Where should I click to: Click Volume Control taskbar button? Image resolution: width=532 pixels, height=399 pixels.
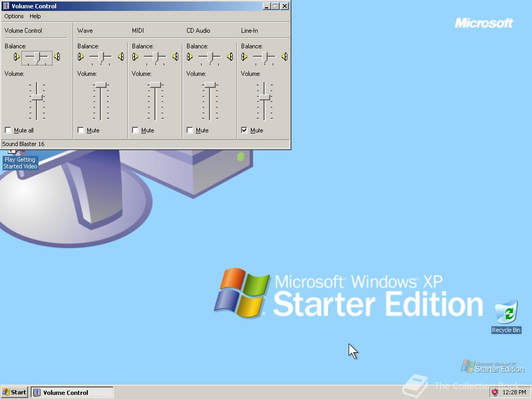click(x=72, y=392)
